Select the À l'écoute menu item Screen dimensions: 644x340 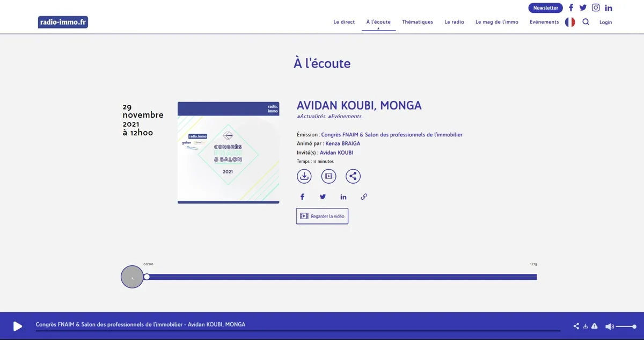378,22
